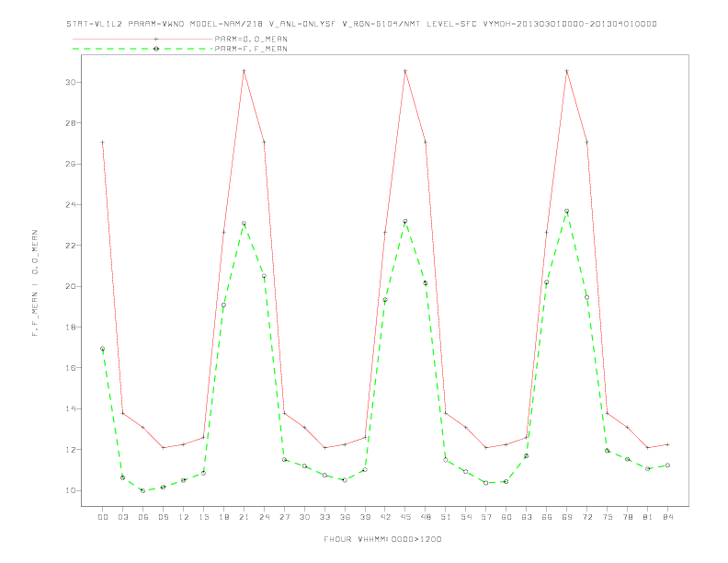Click the x-axis tick label 27
The width and height of the screenshot is (728, 563).
tap(284, 517)
